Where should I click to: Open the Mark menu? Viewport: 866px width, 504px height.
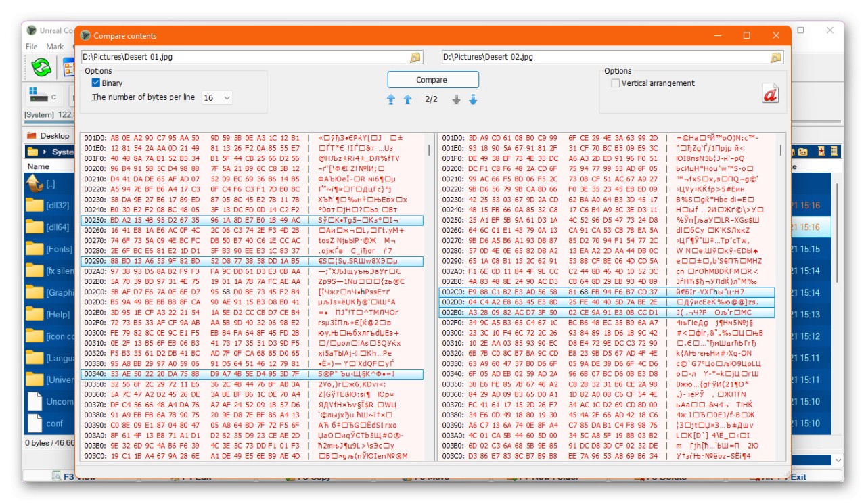point(55,47)
